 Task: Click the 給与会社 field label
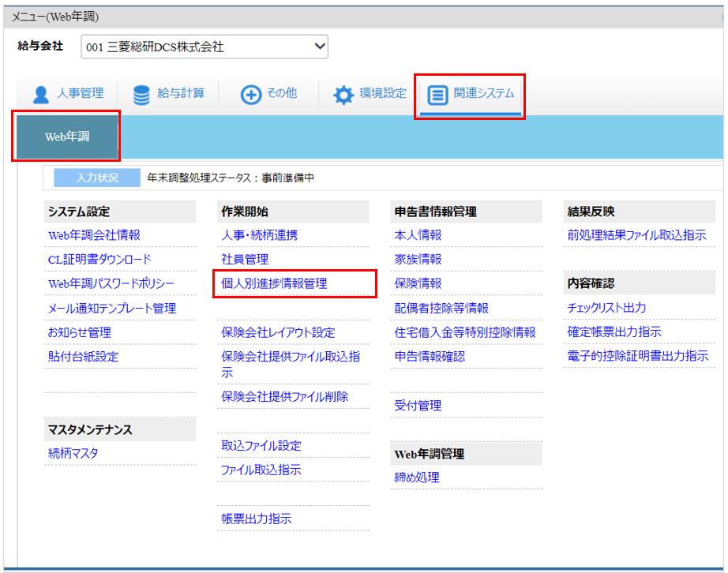point(40,46)
